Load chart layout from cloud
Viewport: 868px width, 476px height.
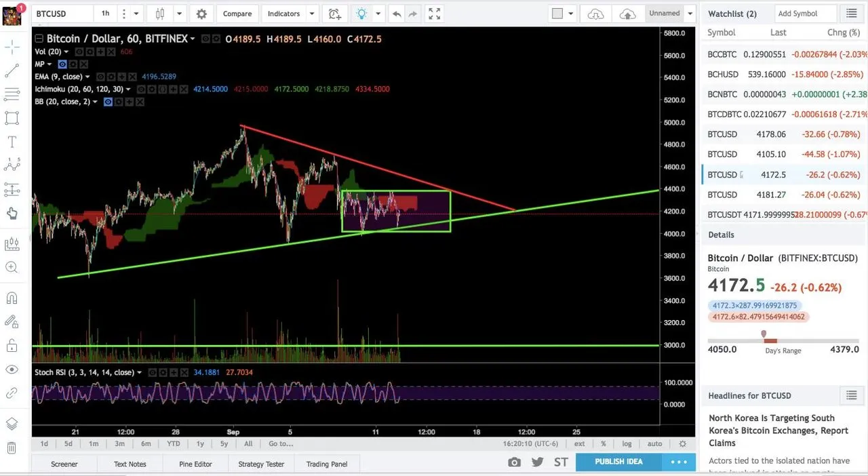(595, 14)
